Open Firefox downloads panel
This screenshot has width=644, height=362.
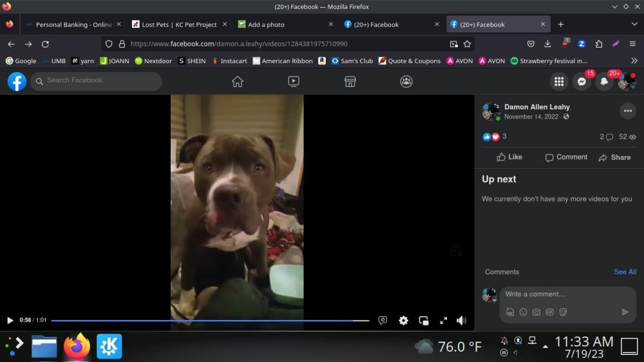click(547, 44)
